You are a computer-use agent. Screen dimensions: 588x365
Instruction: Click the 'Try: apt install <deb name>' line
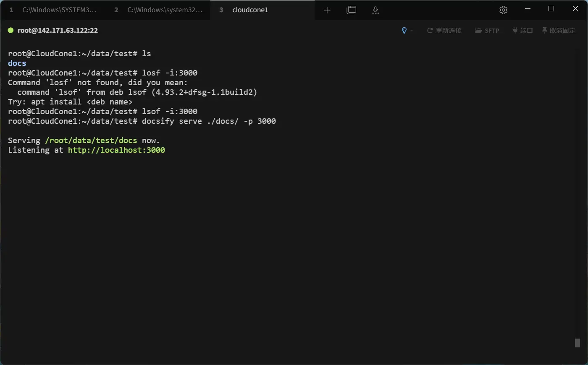[x=70, y=102]
